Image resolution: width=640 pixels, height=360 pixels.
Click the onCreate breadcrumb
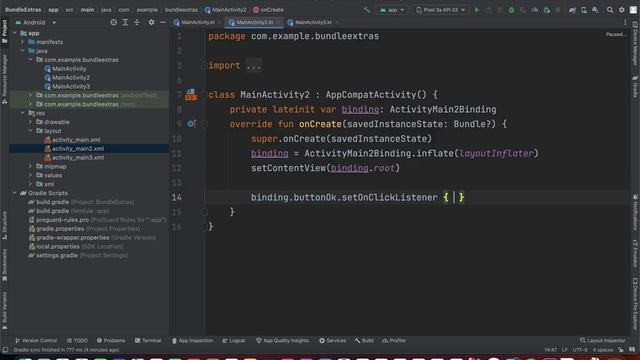[x=268, y=10]
